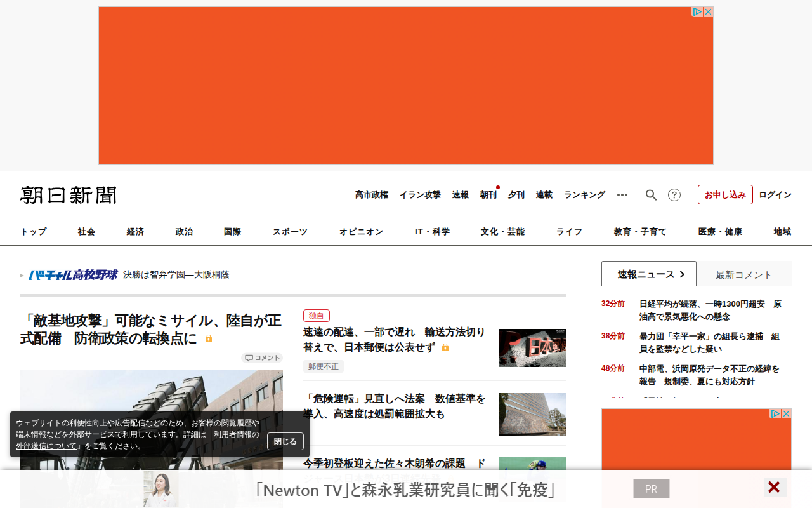Open the site search magnifier icon
The height and width of the screenshot is (508, 812).
point(651,194)
